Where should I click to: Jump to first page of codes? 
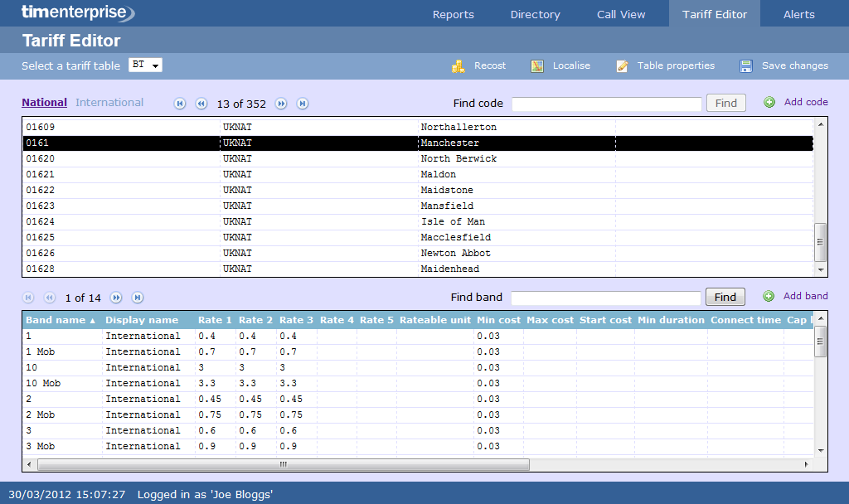point(180,104)
